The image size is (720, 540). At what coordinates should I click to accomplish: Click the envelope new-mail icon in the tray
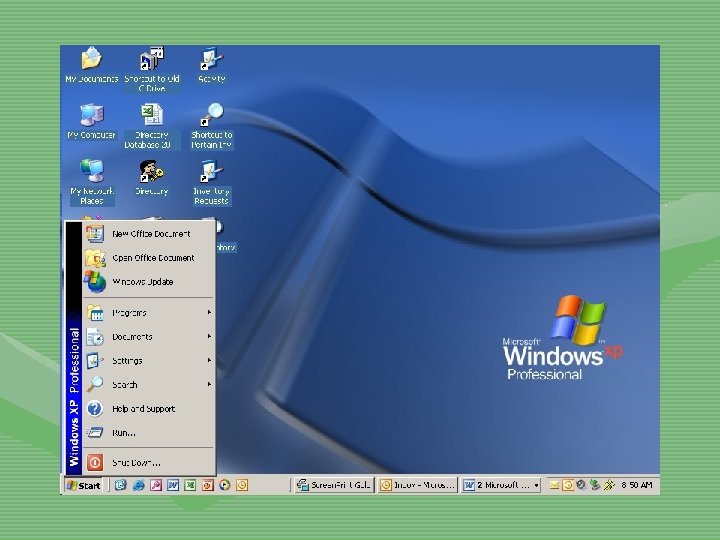(554, 485)
